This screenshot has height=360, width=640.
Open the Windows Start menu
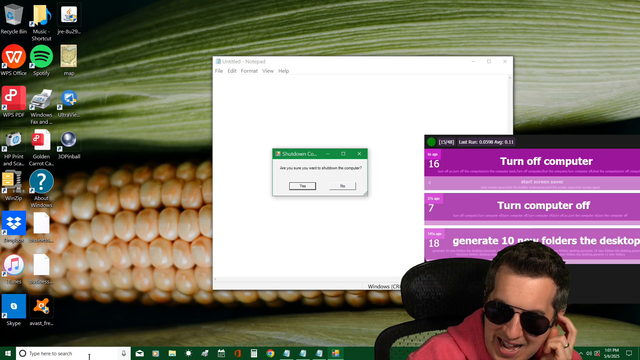(7, 353)
